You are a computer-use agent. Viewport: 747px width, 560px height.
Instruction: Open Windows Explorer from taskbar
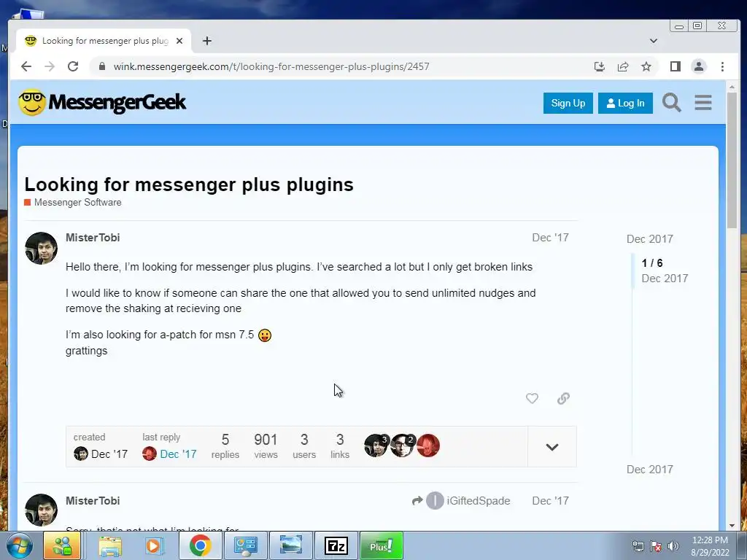[110, 545]
